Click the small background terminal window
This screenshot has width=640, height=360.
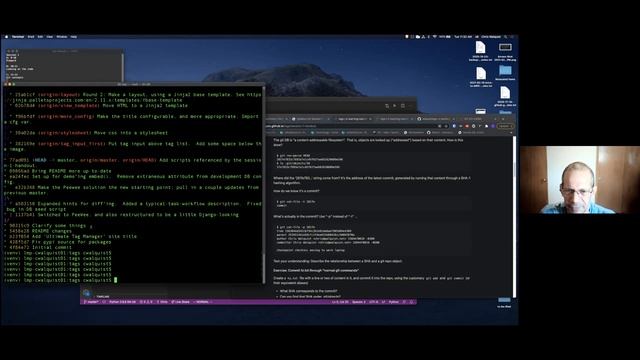64,65
